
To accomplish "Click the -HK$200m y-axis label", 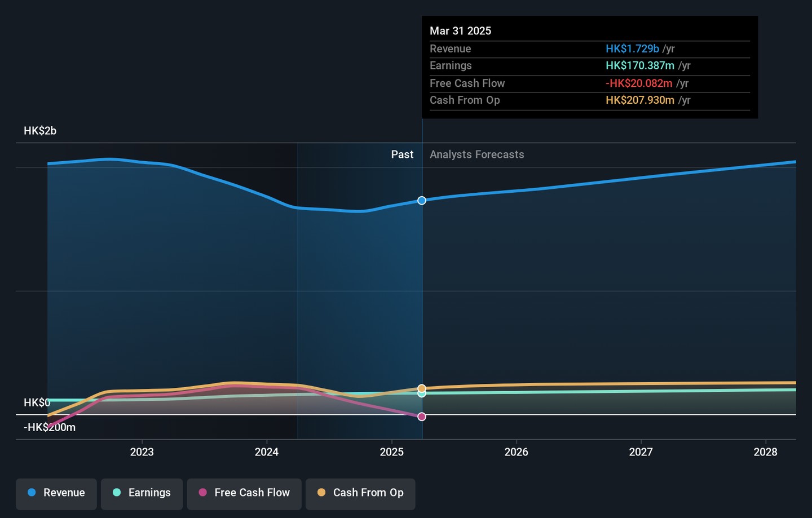I will tap(50, 427).
